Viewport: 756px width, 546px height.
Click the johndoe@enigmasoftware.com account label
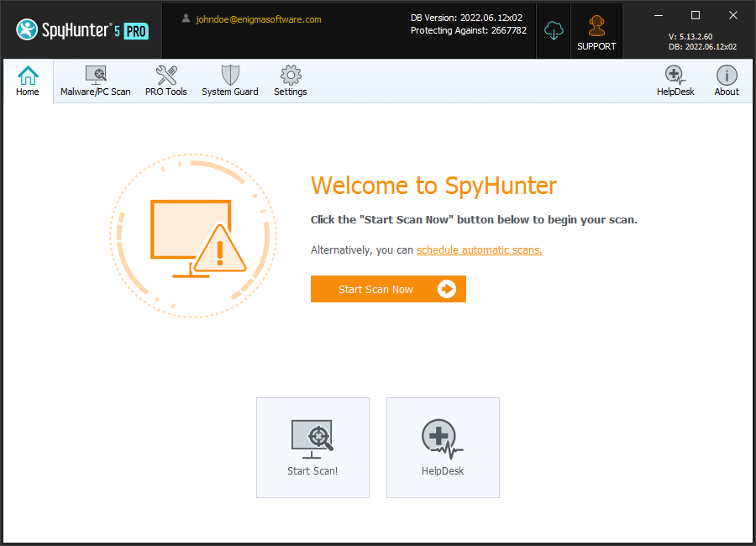click(258, 19)
